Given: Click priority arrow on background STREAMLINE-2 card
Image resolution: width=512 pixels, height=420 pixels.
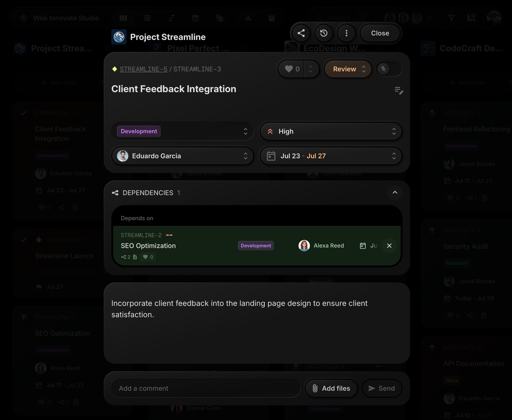Looking at the screenshot, I should pyautogui.click(x=24, y=317).
